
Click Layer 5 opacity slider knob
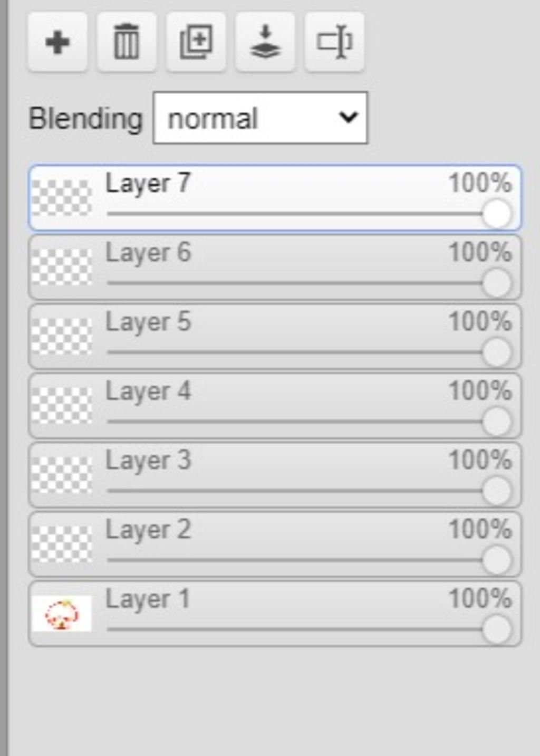(x=496, y=352)
